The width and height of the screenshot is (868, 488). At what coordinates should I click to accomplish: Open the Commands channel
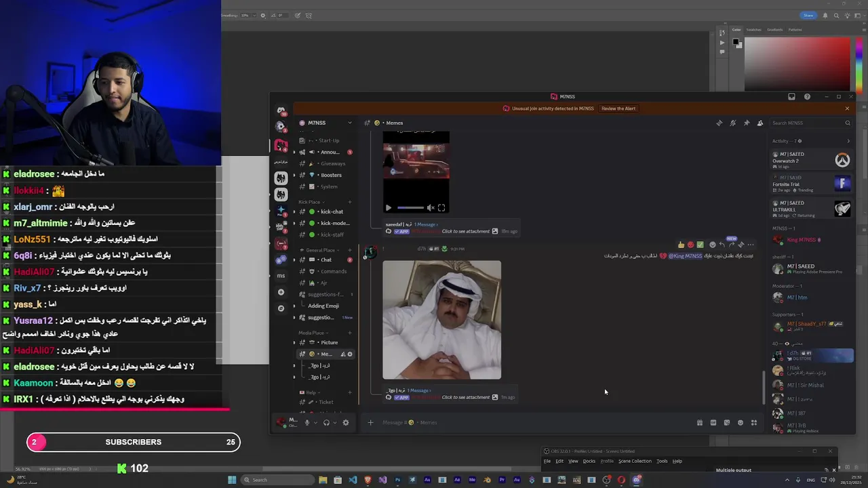tap(326, 271)
